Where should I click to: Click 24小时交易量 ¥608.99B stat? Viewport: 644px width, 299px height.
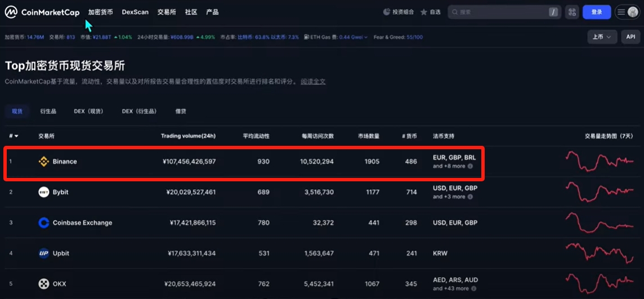click(x=165, y=37)
